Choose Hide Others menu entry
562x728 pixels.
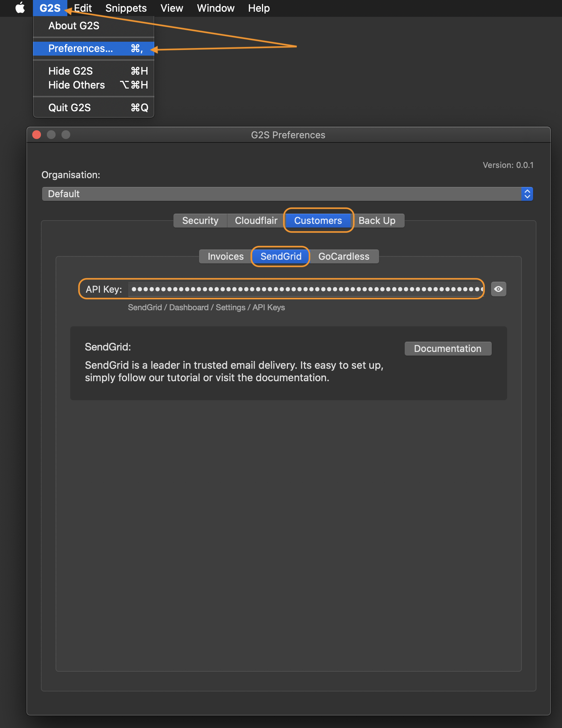(94, 85)
